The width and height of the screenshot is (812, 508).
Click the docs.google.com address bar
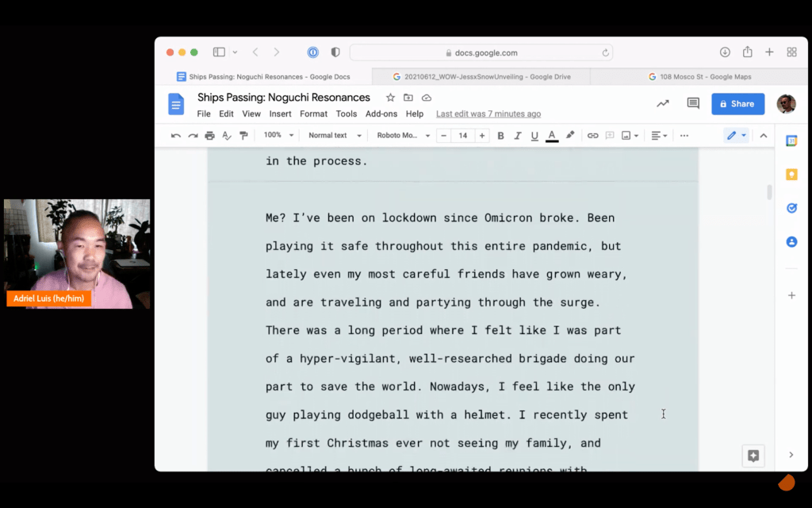481,52
